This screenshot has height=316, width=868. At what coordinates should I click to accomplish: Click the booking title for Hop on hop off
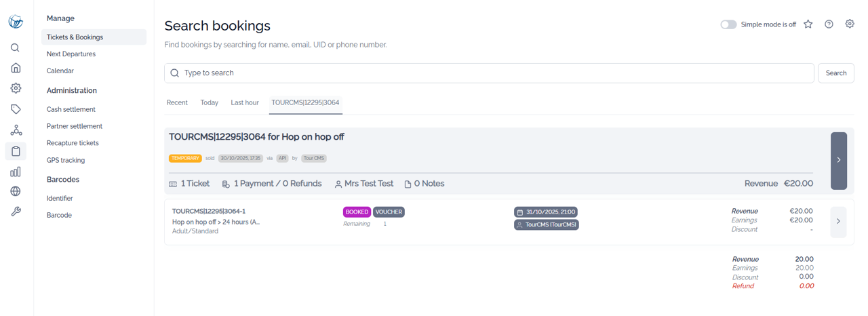(x=256, y=137)
